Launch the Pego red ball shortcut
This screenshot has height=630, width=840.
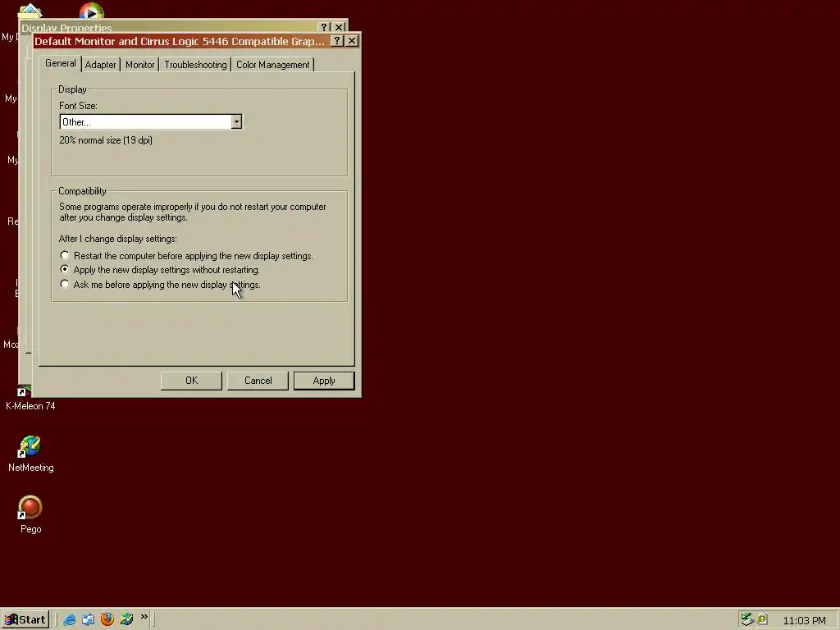(x=30, y=514)
